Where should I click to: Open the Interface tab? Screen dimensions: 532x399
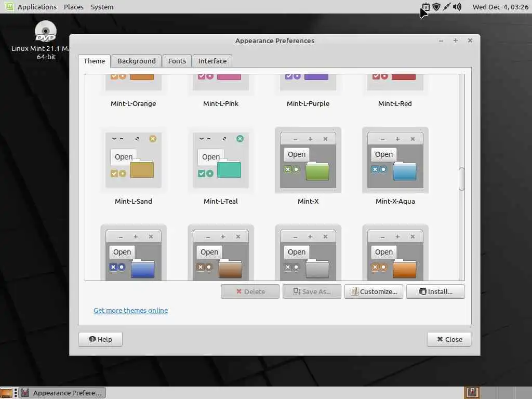pos(212,61)
